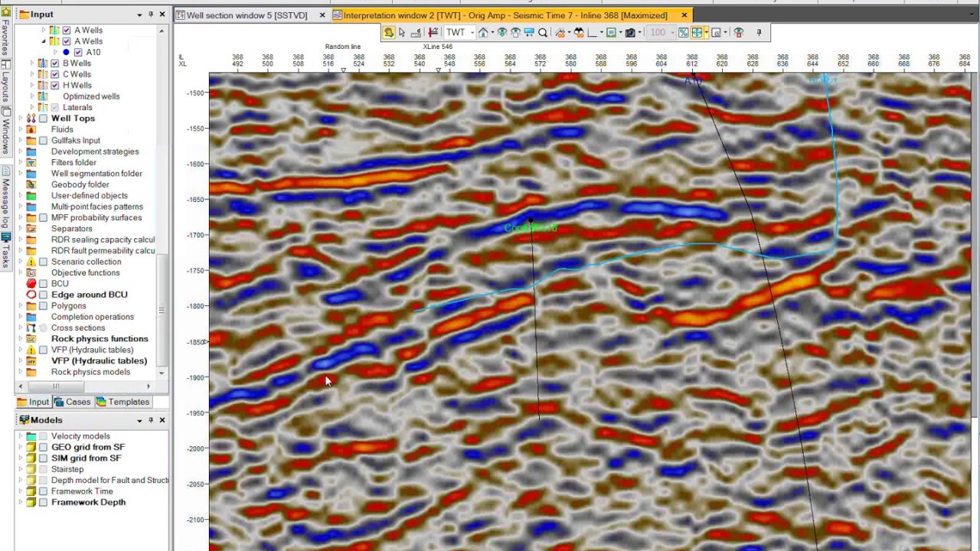Click the green annotation legend icon
Screen dimensions: 980x551
pos(612,32)
